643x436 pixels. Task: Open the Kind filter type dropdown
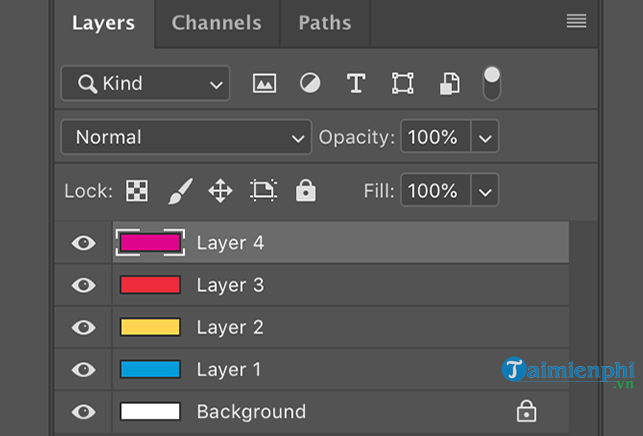[145, 83]
